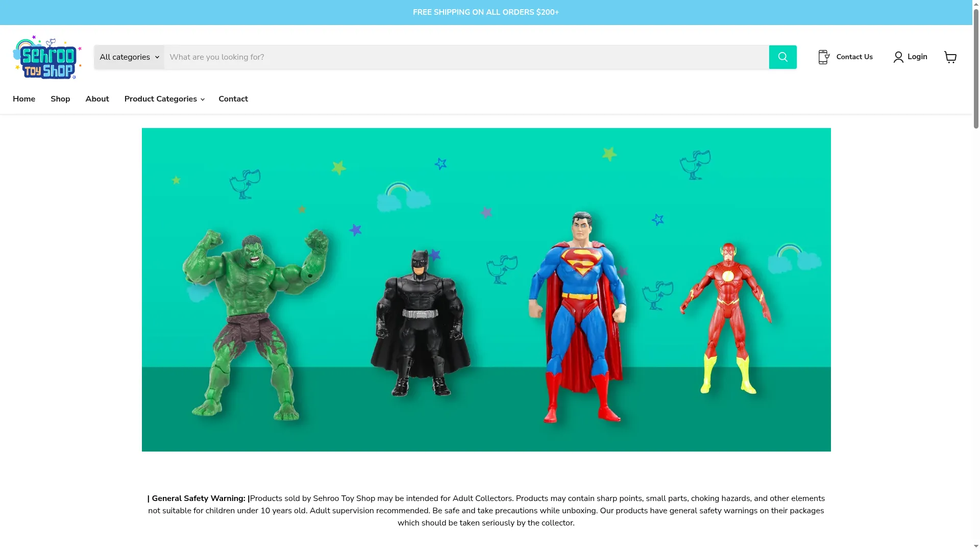The height and width of the screenshot is (551, 980).
Task: Click the Login link text
Action: coord(917,57)
